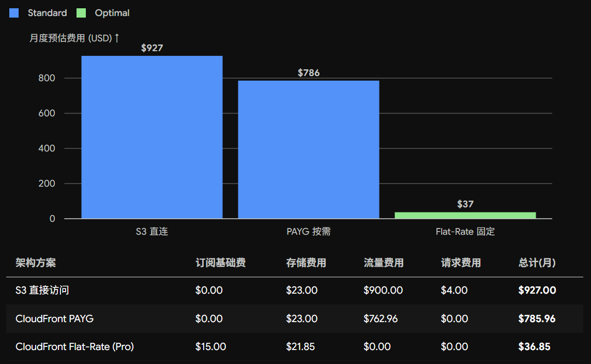The width and height of the screenshot is (591, 364).
Task: Click the 400 y-axis tick label
Action: click(x=47, y=148)
